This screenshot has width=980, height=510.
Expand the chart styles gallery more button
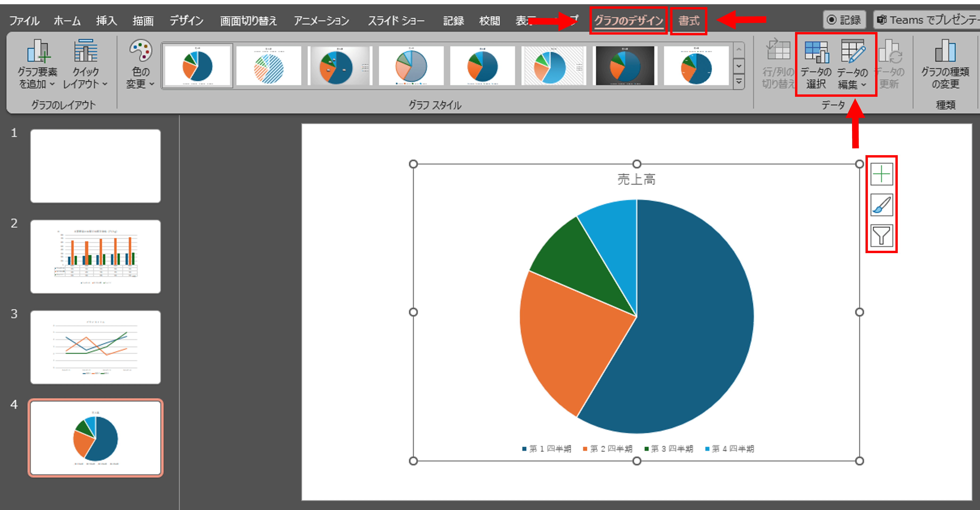point(739,82)
